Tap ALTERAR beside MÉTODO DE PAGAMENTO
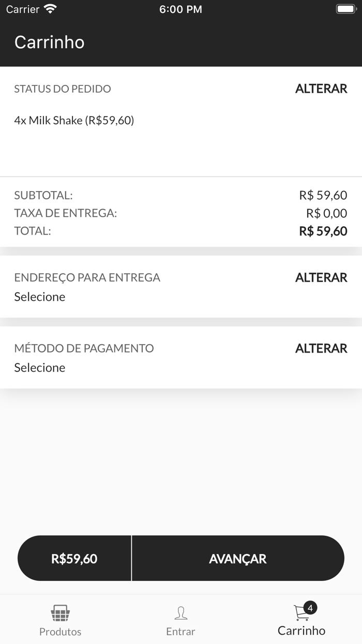Image resolution: width=362 pixels, height=644 pixels. coord(321,348)
